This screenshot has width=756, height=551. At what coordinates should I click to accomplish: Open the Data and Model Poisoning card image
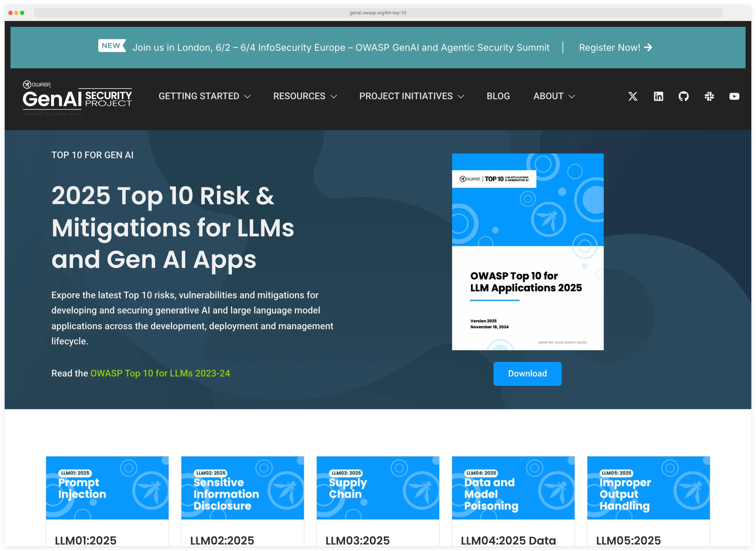point(513,488)
